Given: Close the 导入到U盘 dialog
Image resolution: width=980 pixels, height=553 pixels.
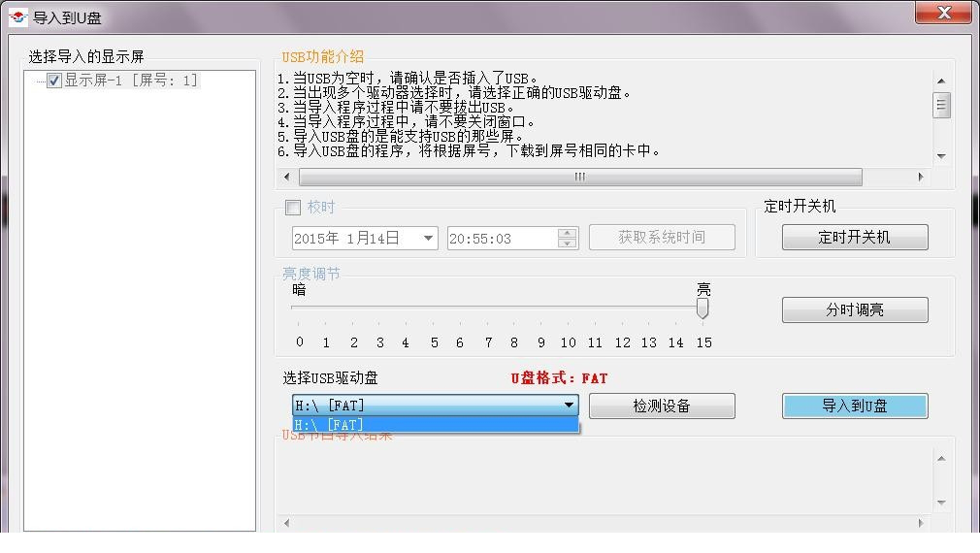Looking at the screenshot, I should [944, 13].
